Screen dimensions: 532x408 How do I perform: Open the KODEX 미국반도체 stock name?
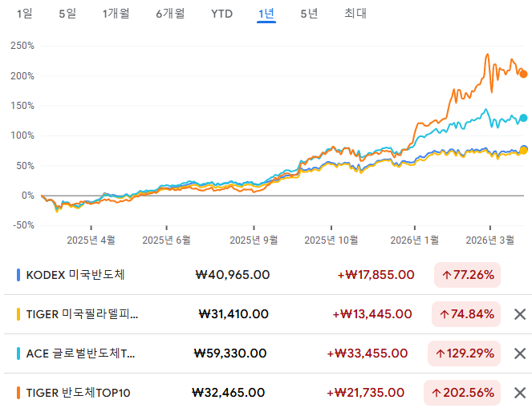tap(75, 275)
